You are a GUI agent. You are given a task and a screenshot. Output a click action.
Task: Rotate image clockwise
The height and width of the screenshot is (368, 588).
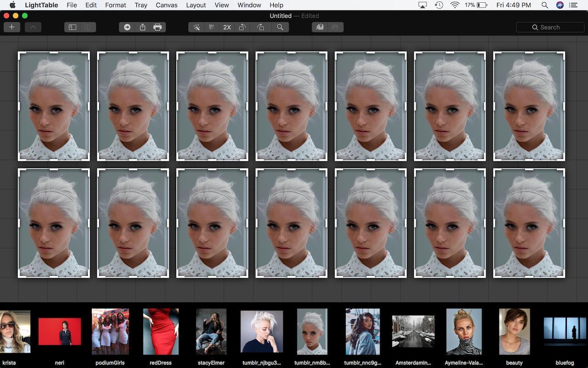[260, 27]
